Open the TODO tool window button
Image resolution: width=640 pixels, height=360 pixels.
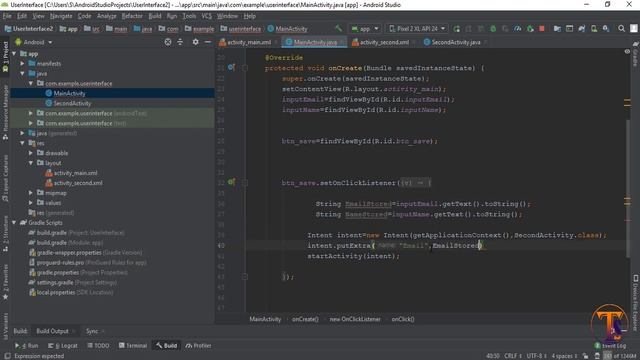[x=98, y=346]
